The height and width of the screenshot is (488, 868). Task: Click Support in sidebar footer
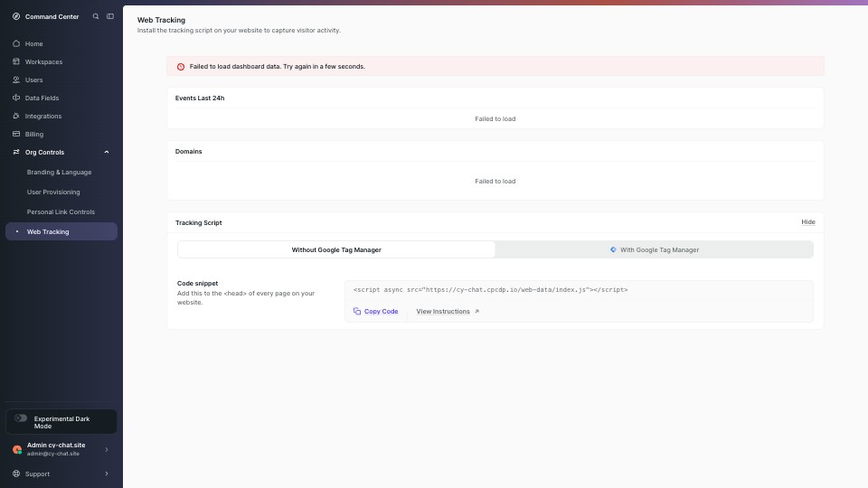coord(61,474)
